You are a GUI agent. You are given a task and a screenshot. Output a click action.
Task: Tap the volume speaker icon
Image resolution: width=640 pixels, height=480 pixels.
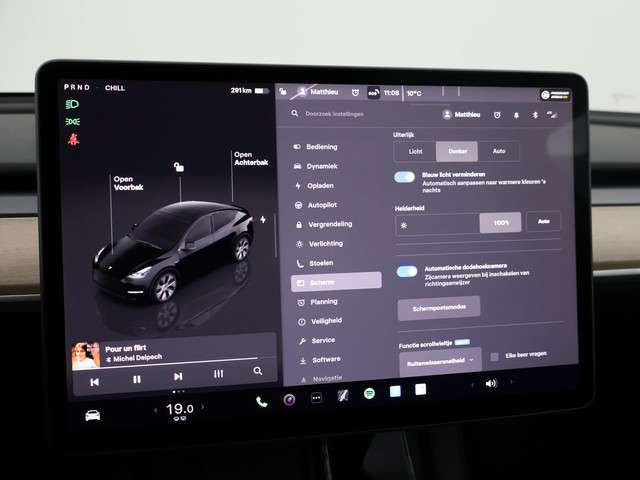tap(490, 384)
